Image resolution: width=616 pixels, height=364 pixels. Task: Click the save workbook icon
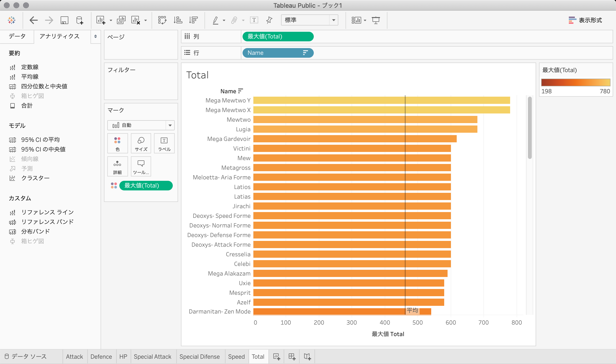pos(64,20)
